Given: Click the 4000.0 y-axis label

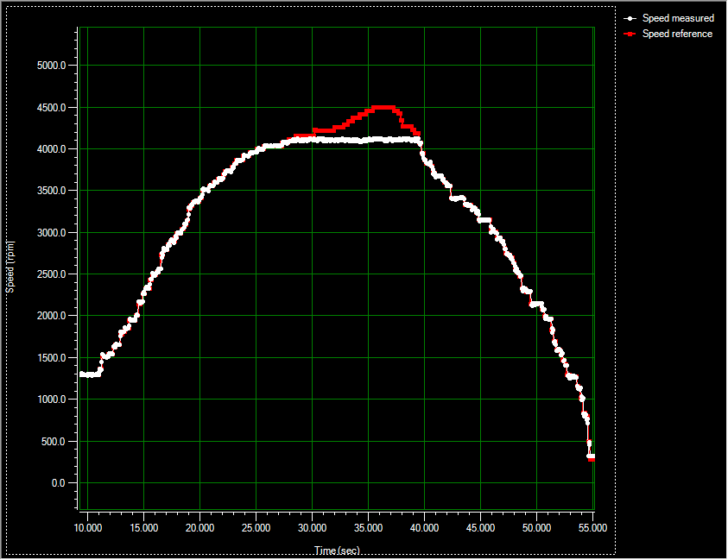Looking at the screenshot, I should pyautogui.click(x=51, y=149).
